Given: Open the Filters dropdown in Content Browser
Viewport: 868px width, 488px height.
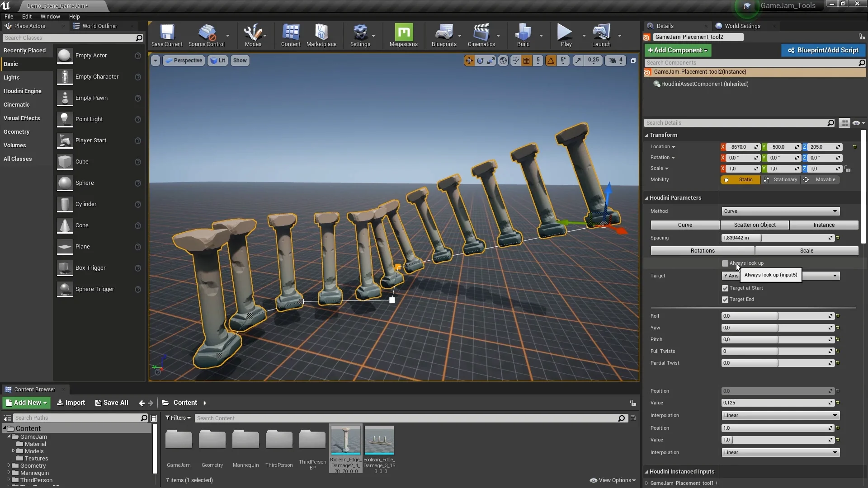Looking at the screenshot, I should click(x=178, y=418).
